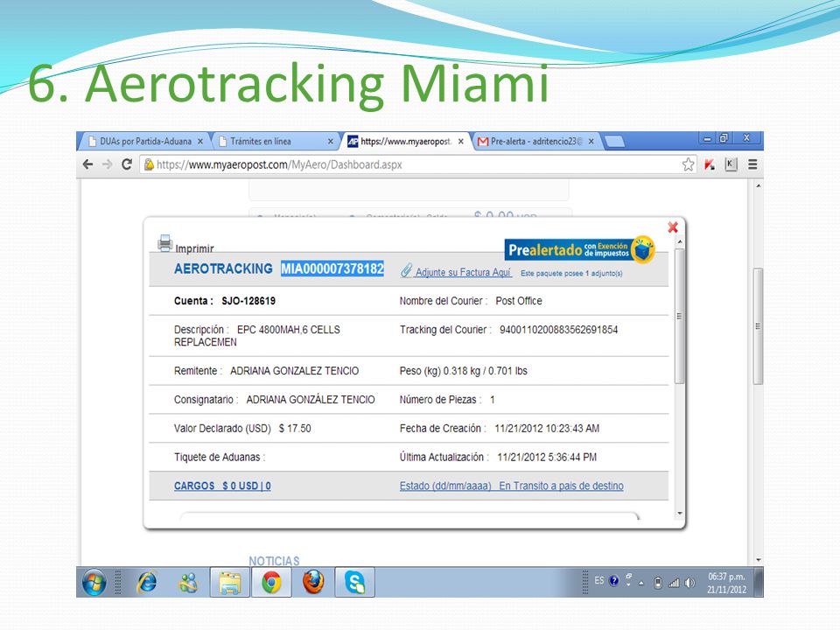This screenshot has width=840, height=630.
Task: Click the blue help icon in system tray
Action: [614, 581]
